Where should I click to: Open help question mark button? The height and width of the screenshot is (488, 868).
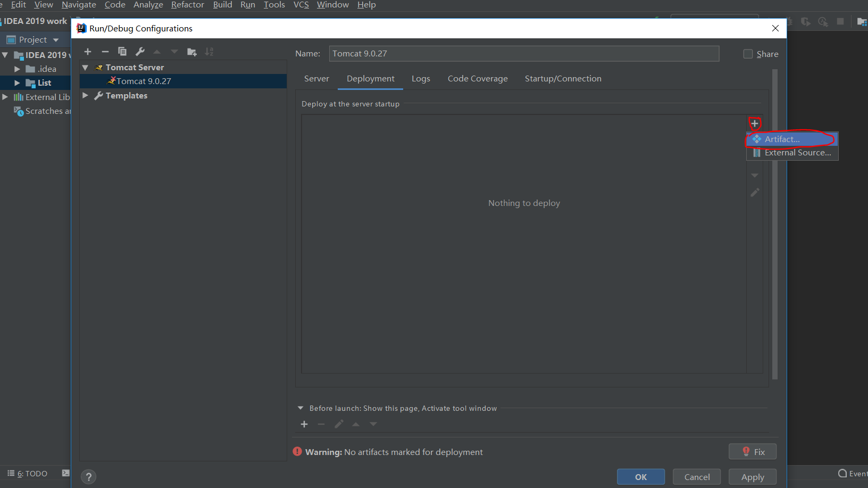[x=89, y=477]
